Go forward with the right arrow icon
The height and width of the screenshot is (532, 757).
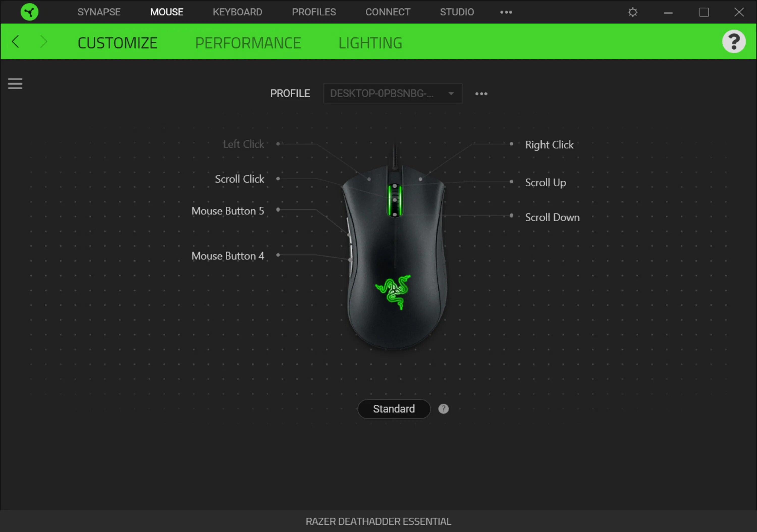[43, 42]
